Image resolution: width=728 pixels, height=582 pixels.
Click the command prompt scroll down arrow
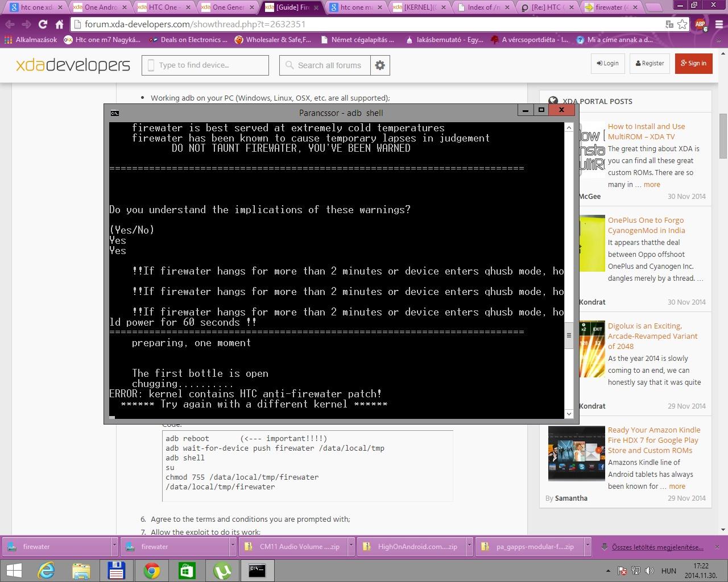[569, 414]
